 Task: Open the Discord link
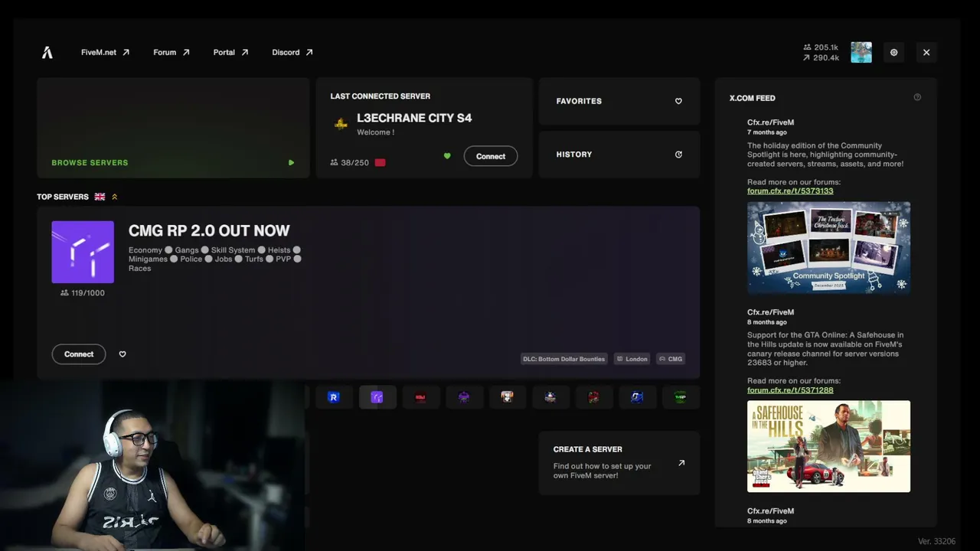tap(292, 52)
